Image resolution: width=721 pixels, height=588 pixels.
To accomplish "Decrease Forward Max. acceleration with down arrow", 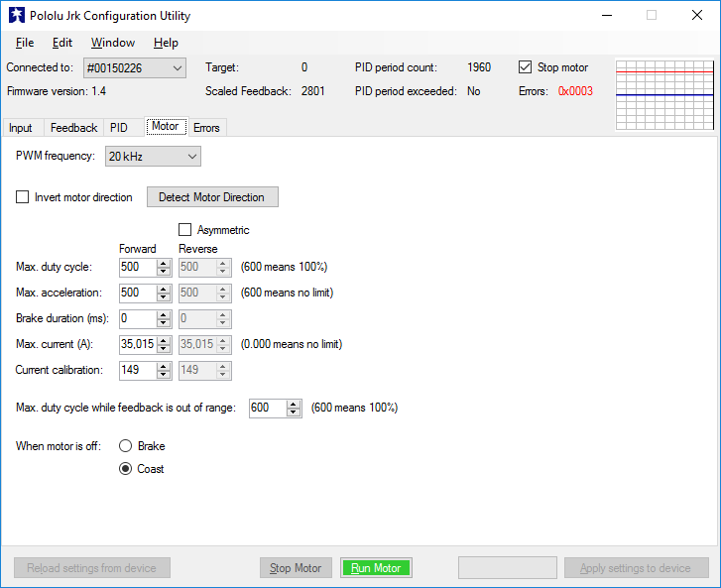I will (x=164, y=297).
